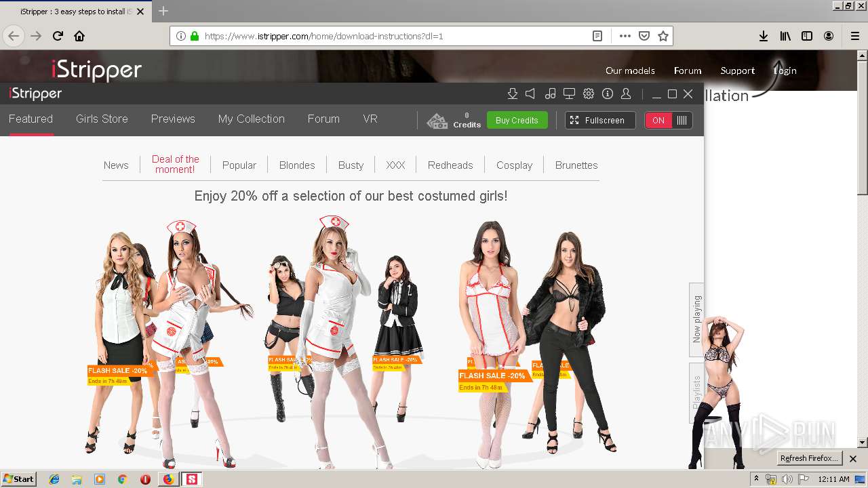Click Refresh Firefox button

point(809,458)
